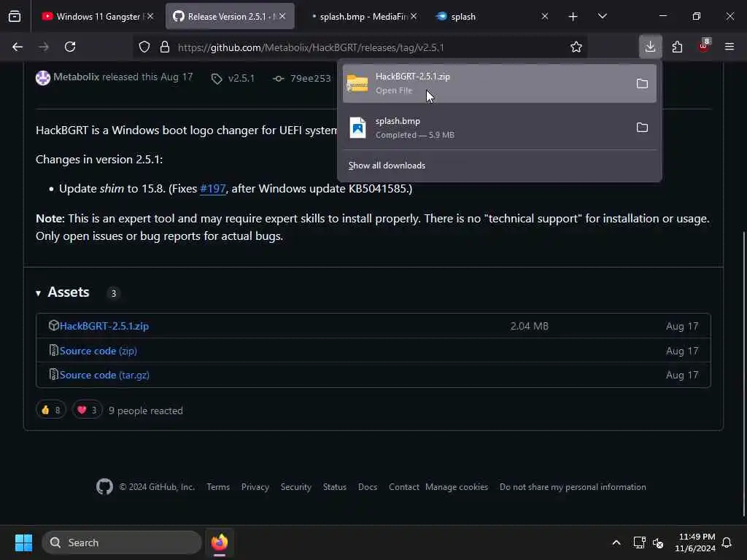This screenshot has width=747, height=560.
Task: Click the taskbar Search box
Action: 122,542
